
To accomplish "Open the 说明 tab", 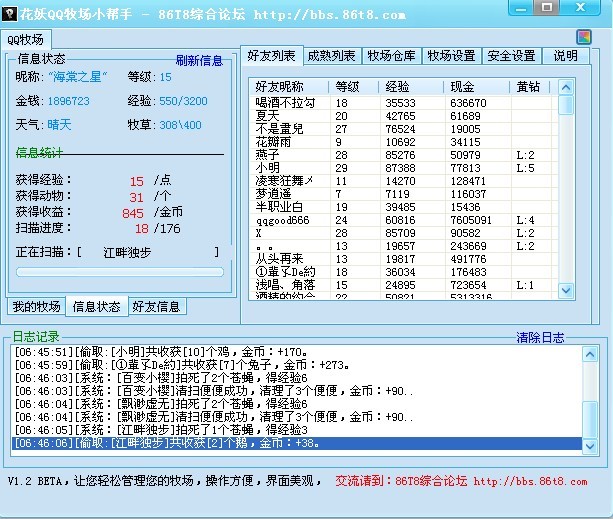I will pyautogui.click(x=565, y=56).
